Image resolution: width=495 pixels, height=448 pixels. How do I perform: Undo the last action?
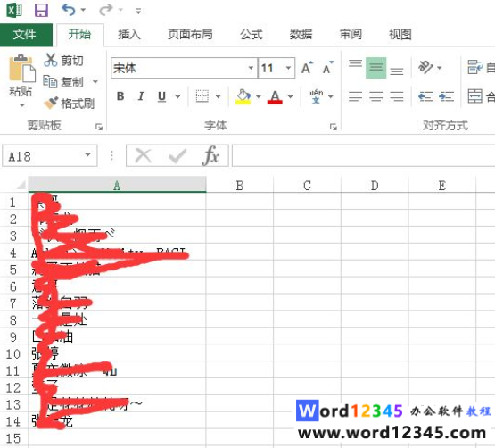[69, 10]
